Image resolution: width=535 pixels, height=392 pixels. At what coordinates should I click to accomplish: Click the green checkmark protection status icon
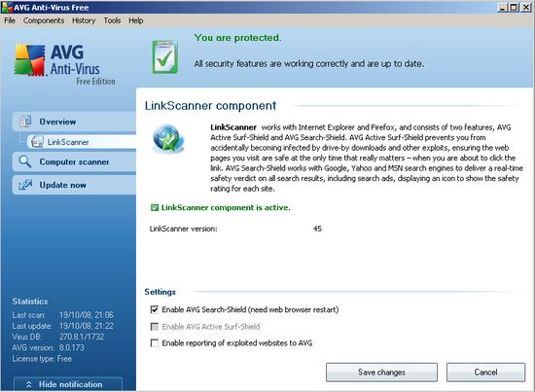tap(165, 57)
